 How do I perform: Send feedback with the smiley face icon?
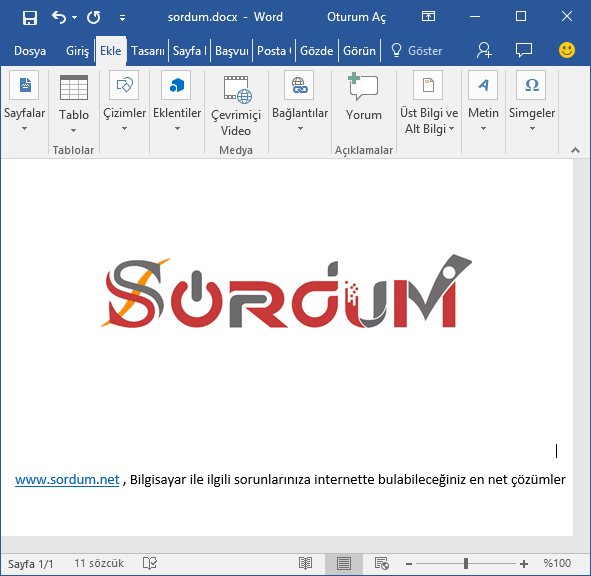point(567,50)
